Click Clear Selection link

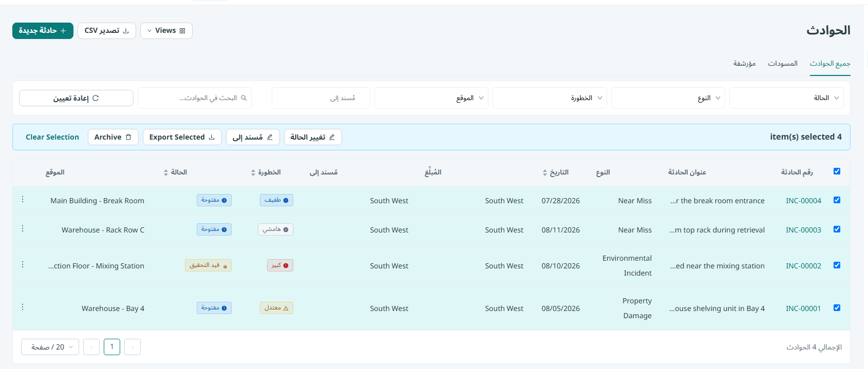pyautogui.click(x=52, y=137)
